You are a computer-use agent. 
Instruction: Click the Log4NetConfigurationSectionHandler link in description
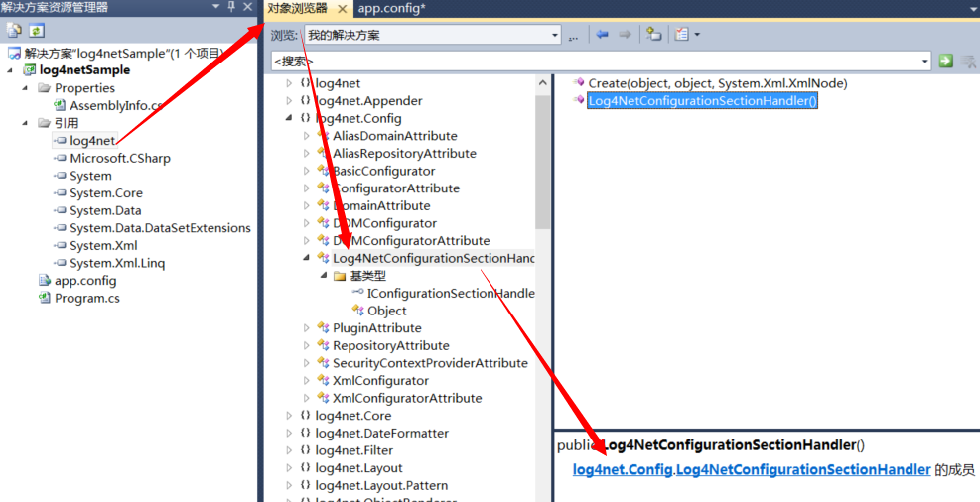tap(803, 470)
